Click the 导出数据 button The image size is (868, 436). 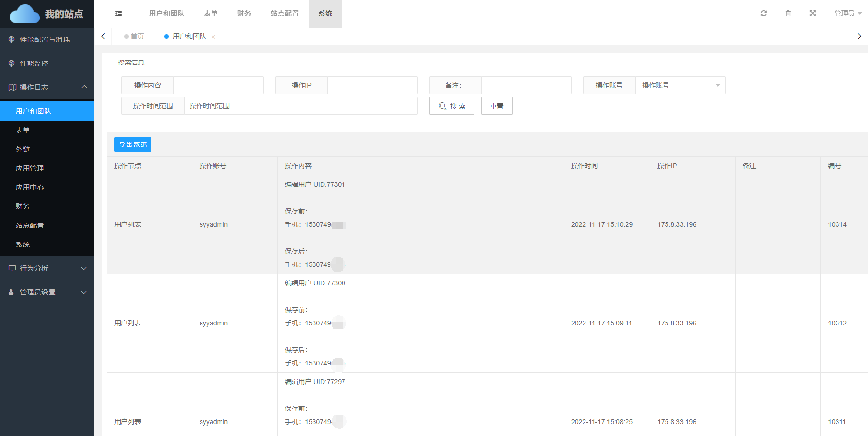(x=133, y=144)
